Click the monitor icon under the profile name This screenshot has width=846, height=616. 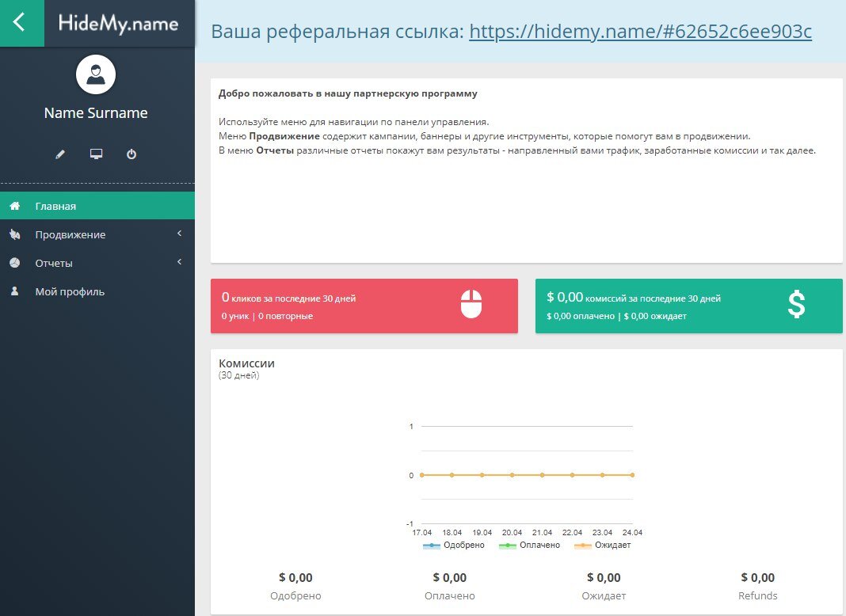click(x=96, y=154)
